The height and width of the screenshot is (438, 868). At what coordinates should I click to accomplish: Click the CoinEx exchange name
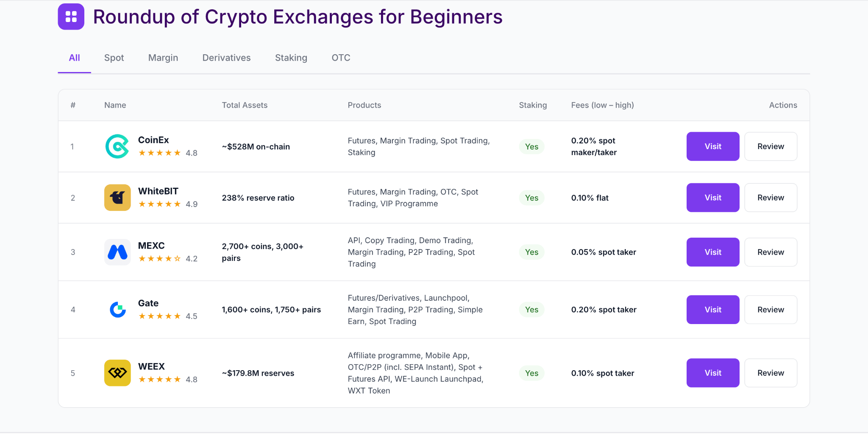click(153, 140)
